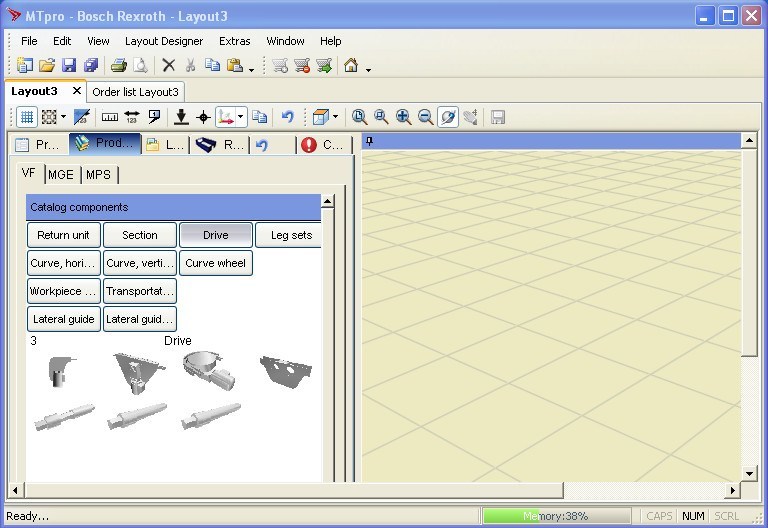The image size is (768, 528).
Task: Open a file with folder icon
Action: coord(47,65)
